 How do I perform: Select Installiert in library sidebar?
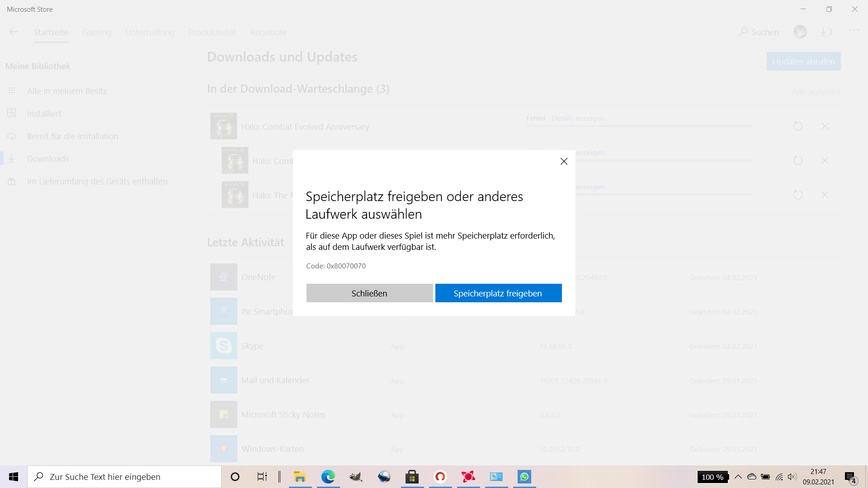44,113
